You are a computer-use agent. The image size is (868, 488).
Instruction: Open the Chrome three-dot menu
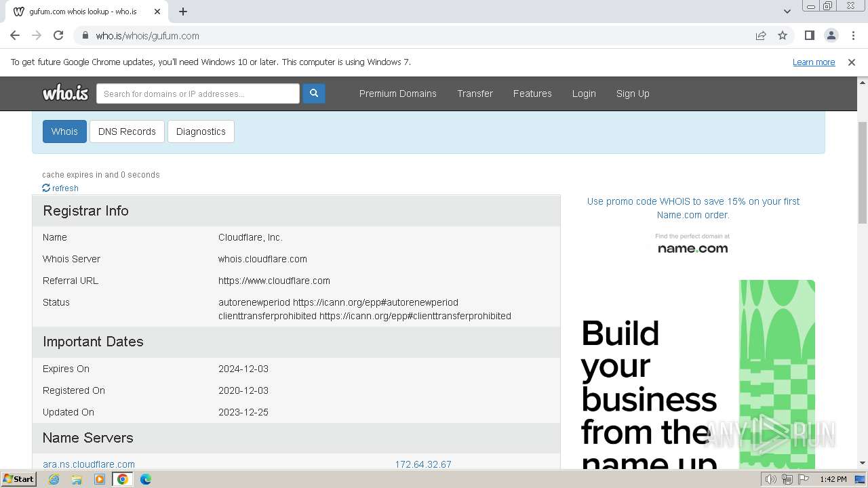pyautogui.click(x=853, y=36)
